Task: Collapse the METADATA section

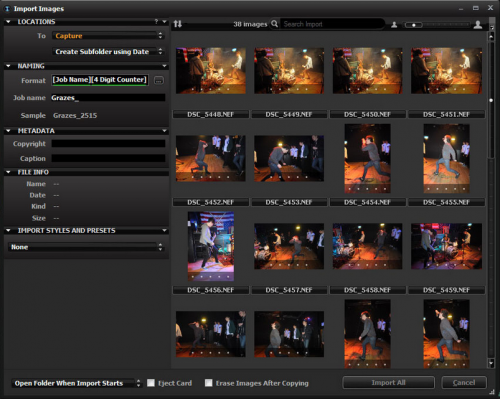Action: (x=8, y=131)
